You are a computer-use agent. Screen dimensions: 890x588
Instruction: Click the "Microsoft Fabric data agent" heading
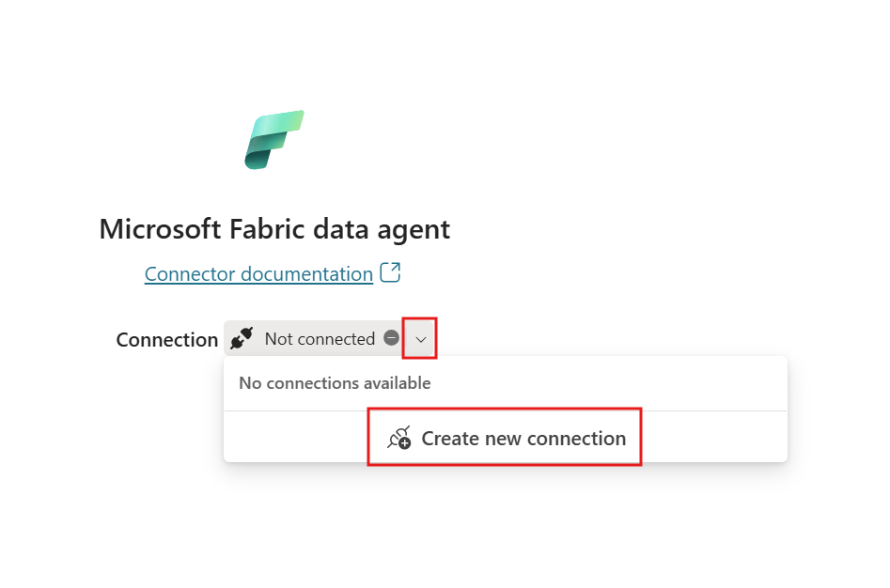(x=274, y=228)
